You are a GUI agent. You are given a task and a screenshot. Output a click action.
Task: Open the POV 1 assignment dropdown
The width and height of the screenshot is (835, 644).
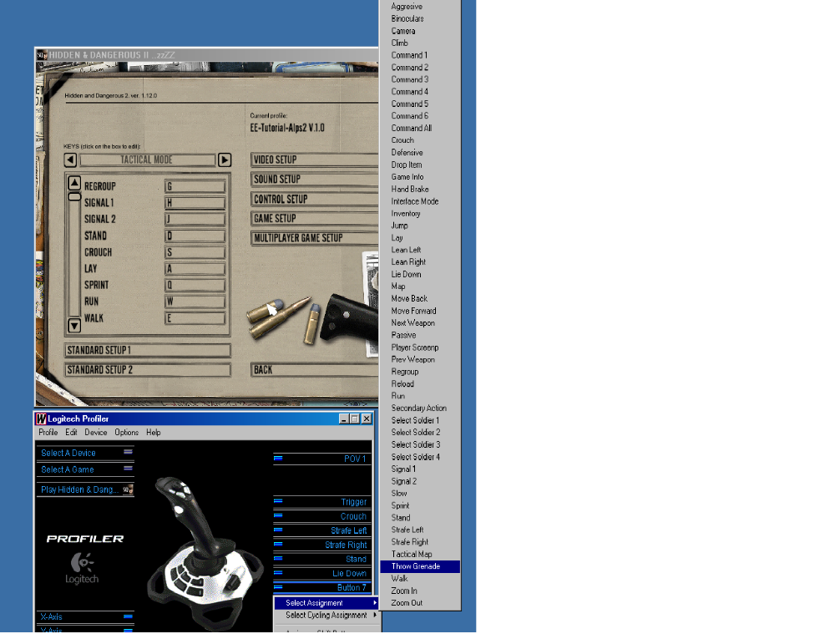(x=322, y=459)
